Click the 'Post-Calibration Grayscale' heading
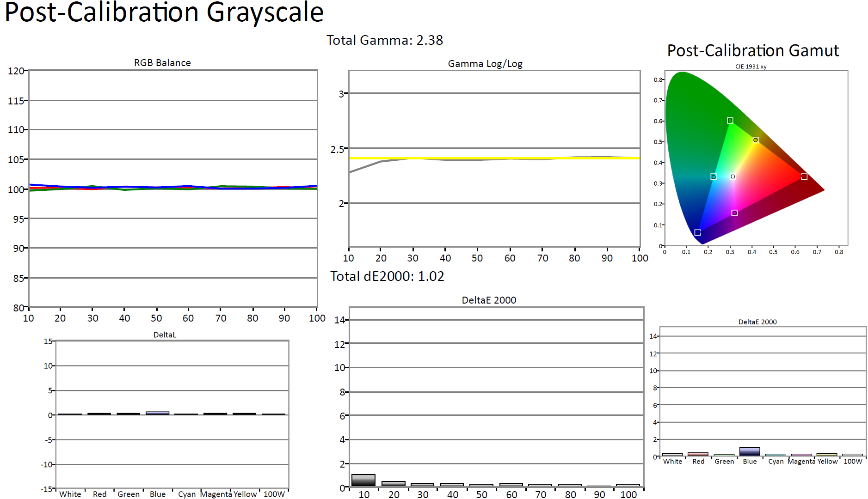Image resolution: width=868 pixels, height=499 pixels. [164, 12]
